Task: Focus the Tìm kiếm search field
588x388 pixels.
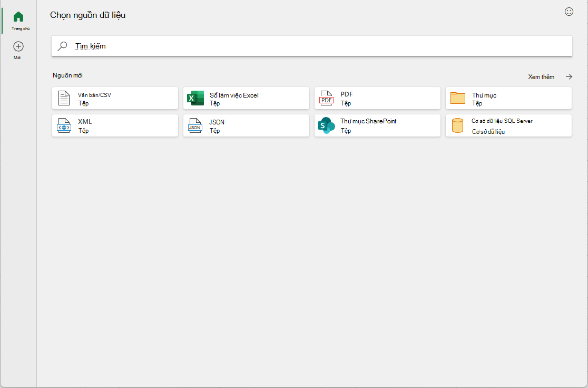Action: [x=311, y=46]
